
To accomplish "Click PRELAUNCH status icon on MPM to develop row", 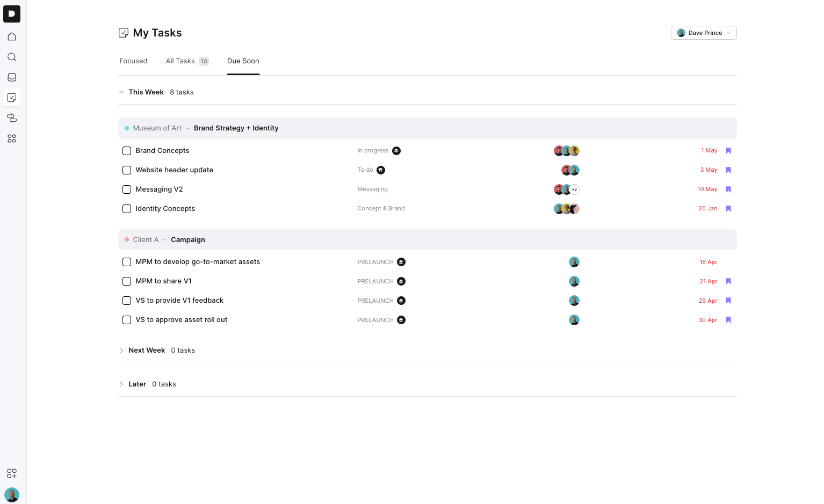I will coord(401,262).
